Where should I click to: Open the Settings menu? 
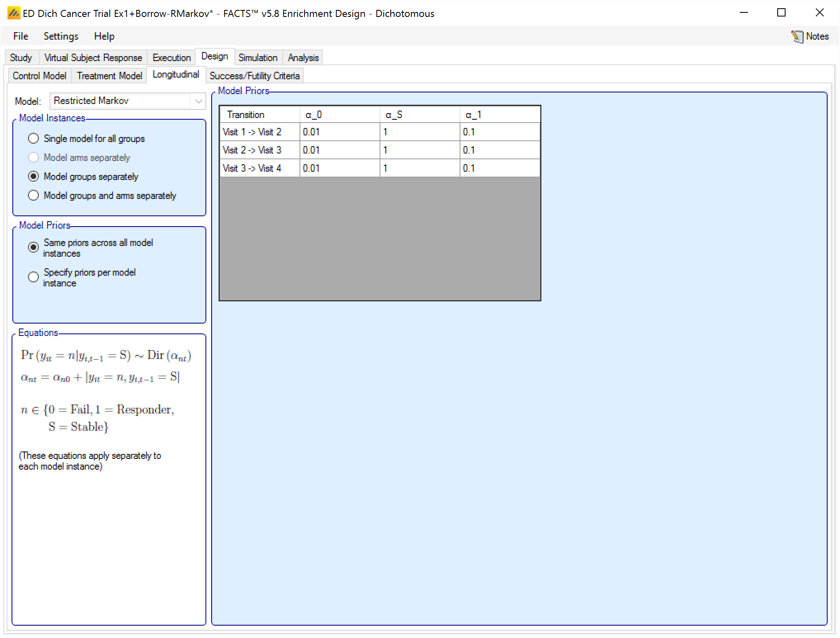pos(61,36)
